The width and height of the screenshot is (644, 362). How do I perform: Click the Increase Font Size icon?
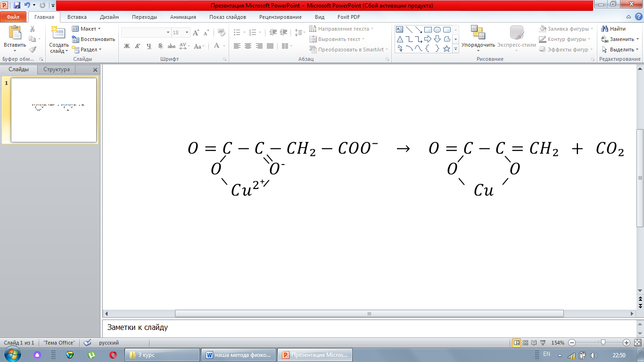pyautogui.click(x=196, y=33)
